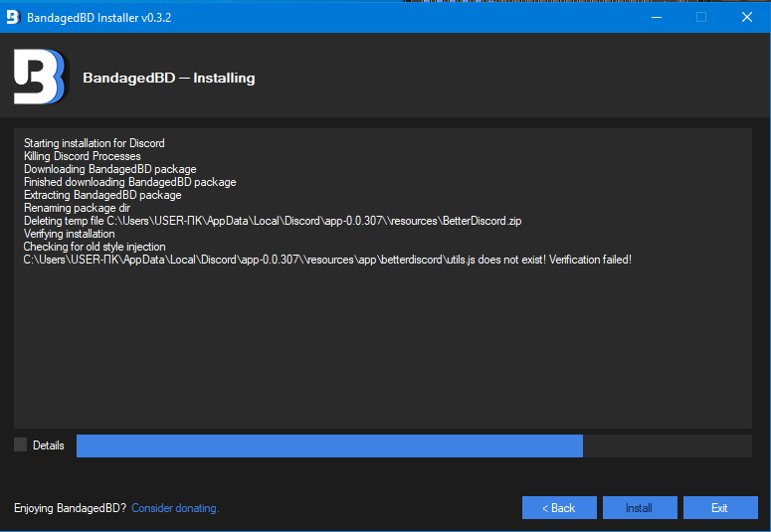Select the 'Checking for old style injection' line
This screenshot has width=771, height=532.
[95, 247]
